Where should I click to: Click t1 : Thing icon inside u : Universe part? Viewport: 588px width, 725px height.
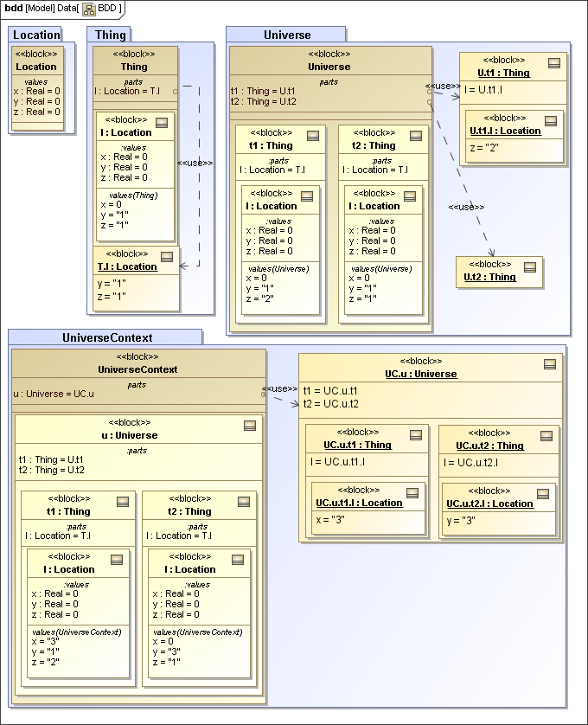123,502
